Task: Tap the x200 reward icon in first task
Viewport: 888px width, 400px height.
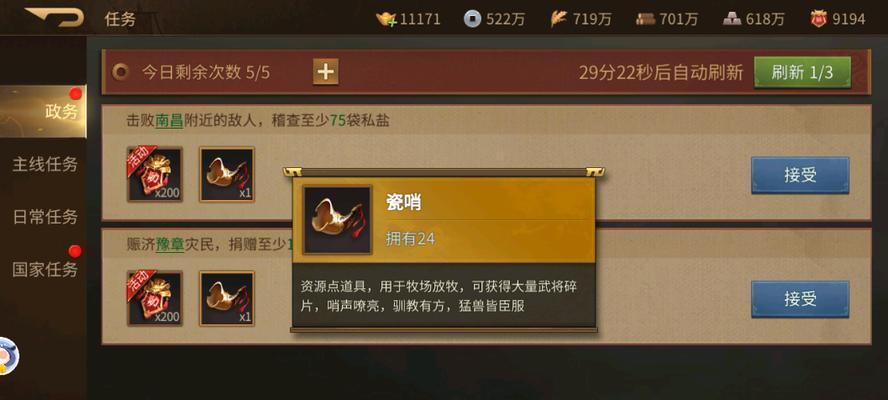Action: point(155,175)
